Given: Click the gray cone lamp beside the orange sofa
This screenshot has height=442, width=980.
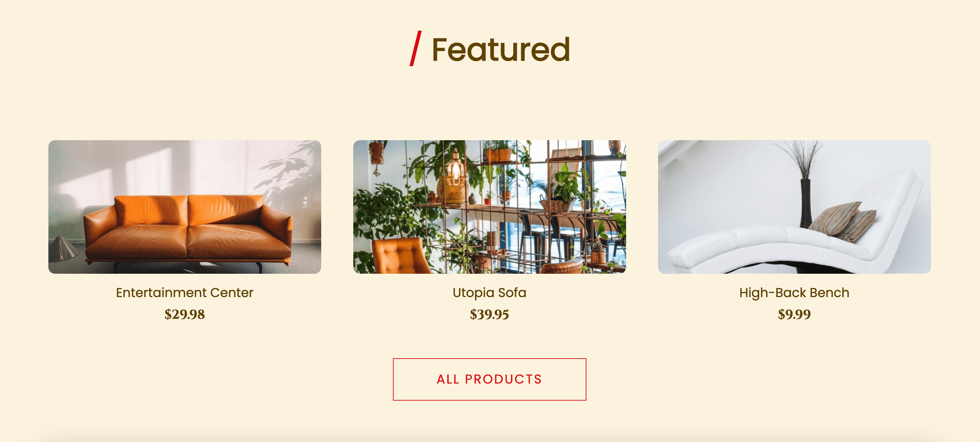Looking at the screenshot, I should click(x=63, y=249).
